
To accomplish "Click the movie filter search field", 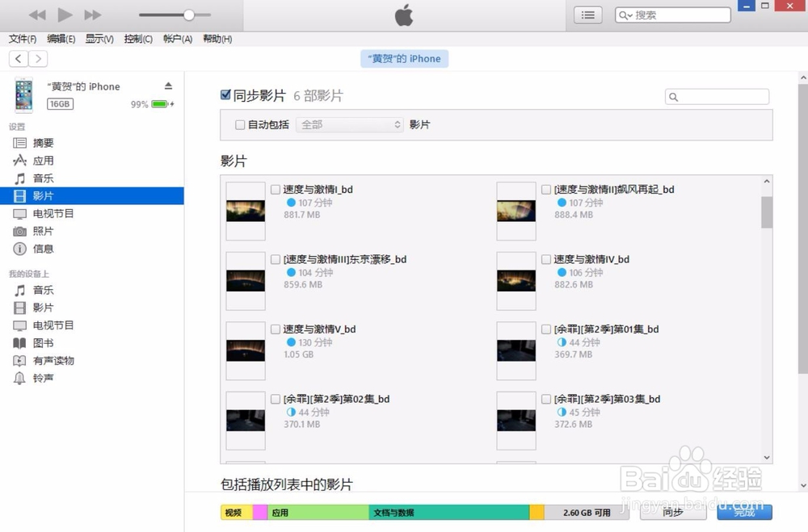I will click(x=717, y=96).
